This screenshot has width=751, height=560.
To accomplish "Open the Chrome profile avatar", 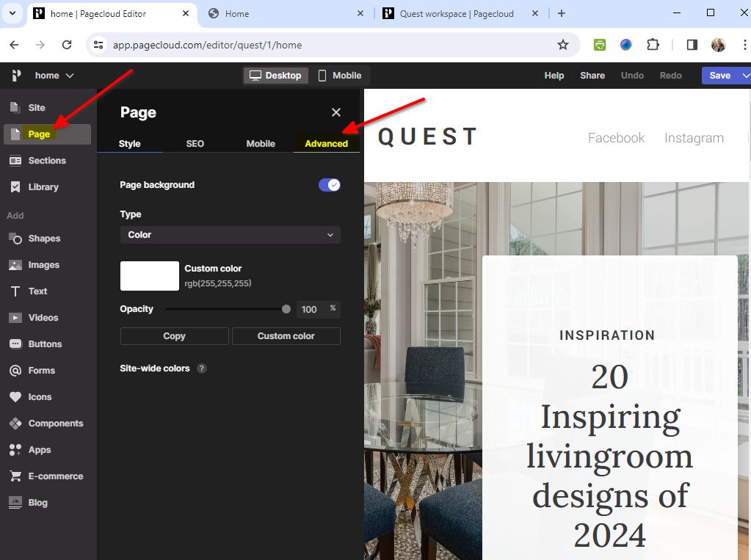I will (719, 45).
